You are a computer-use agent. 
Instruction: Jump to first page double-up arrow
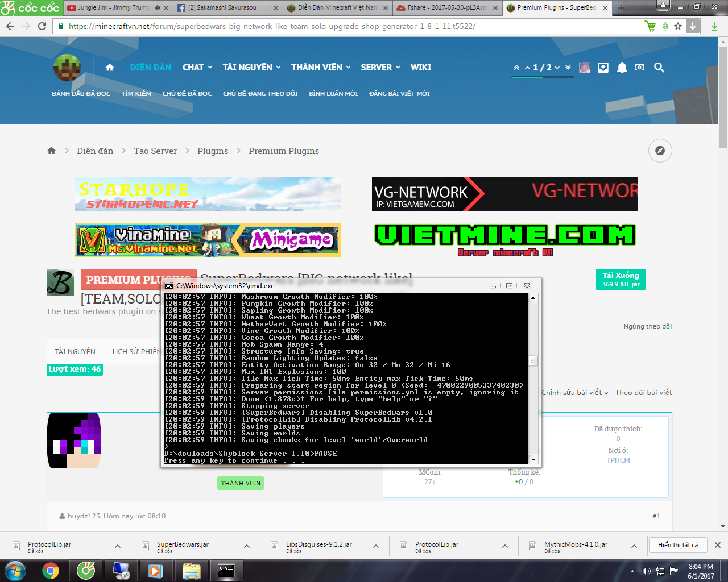(516, 68)
